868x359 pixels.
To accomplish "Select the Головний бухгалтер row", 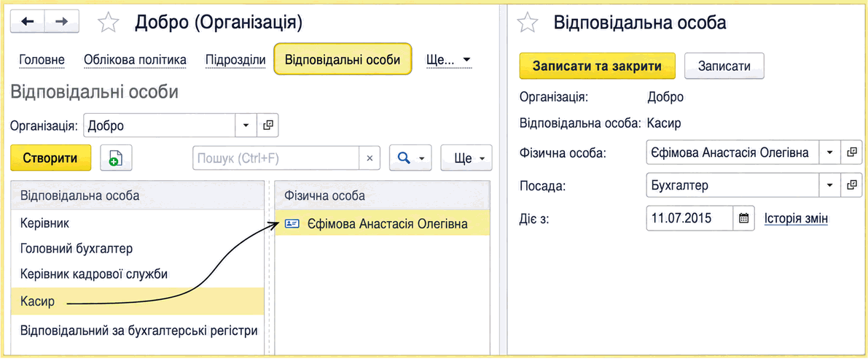I will coord(137,249).
